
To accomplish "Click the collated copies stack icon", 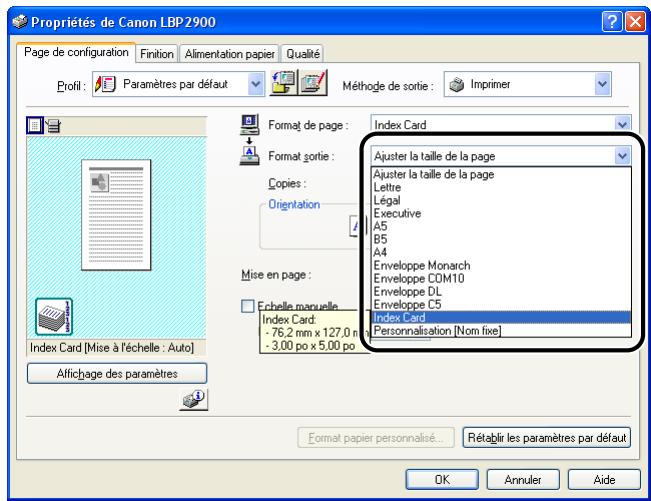I will coord(54,317).
